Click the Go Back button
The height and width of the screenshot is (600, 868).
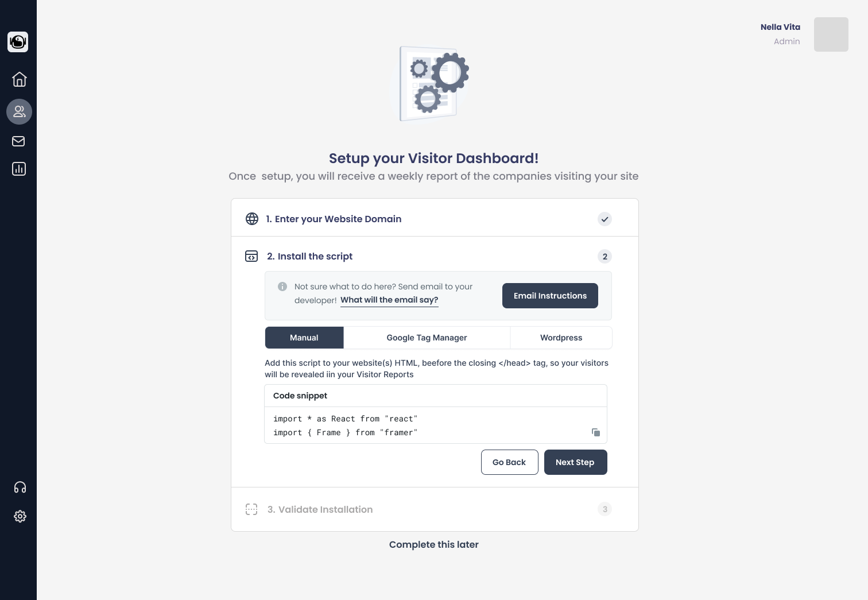pyautogui.click(x=509, y=462)
